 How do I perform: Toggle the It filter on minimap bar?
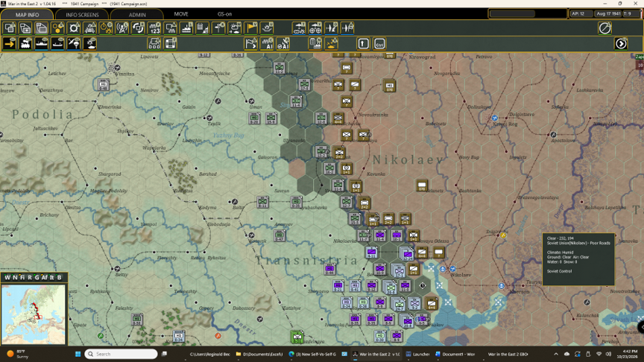(51, 277)
